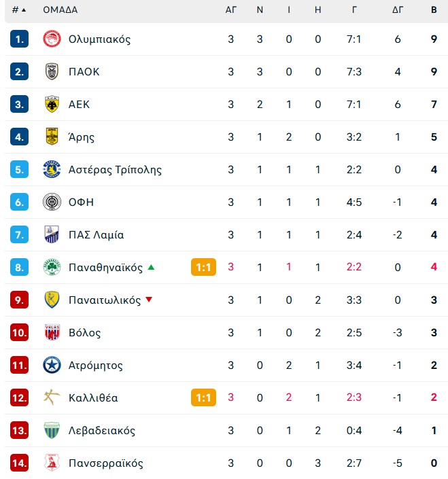The height and width of the screenshot is (479, 448).
Task: Click the Ατρόμητος star logo
Action: (52, 365)
